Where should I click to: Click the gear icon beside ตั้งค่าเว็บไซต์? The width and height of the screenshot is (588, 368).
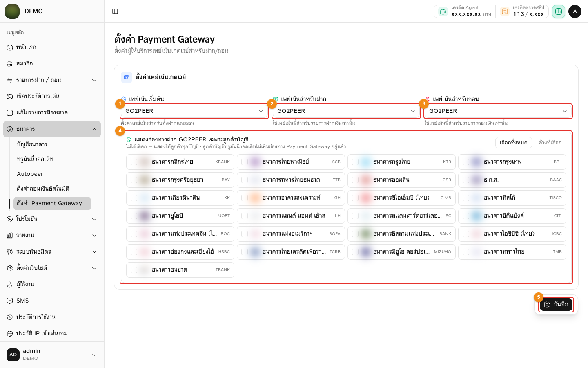click(10, 268)
